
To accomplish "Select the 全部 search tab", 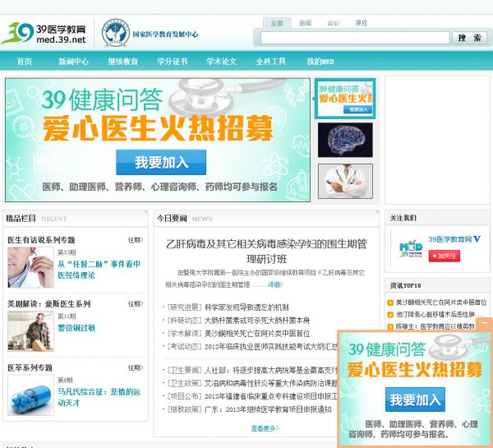I will click(277, 23).
